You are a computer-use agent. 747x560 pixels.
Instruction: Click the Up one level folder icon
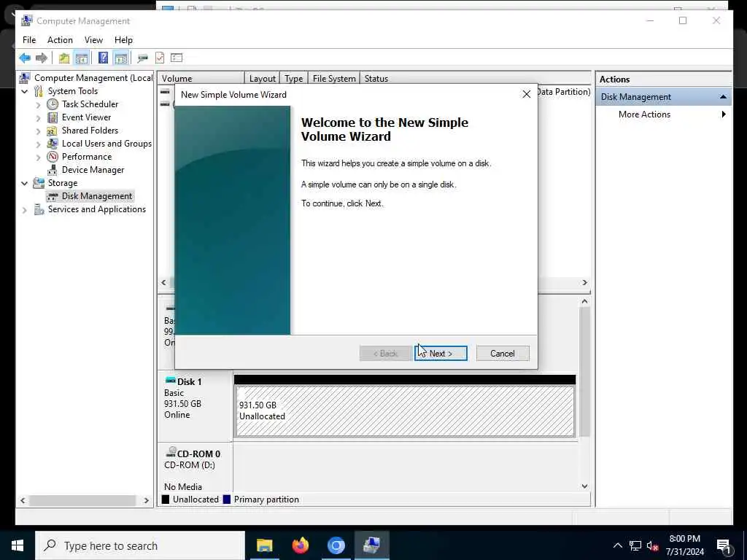tap(64, 58)
